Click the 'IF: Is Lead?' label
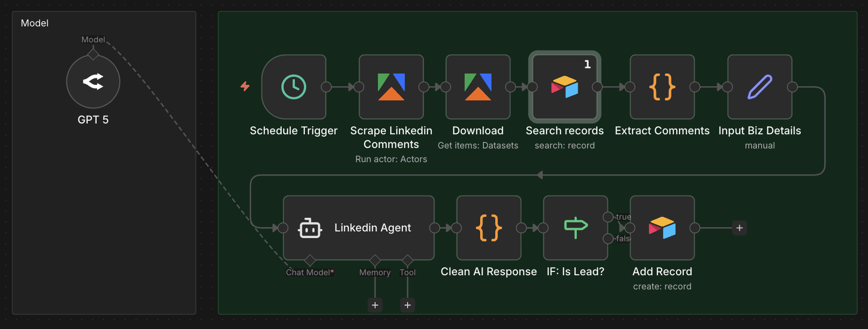This screenshot has height=329, width=868. point(575,271)
